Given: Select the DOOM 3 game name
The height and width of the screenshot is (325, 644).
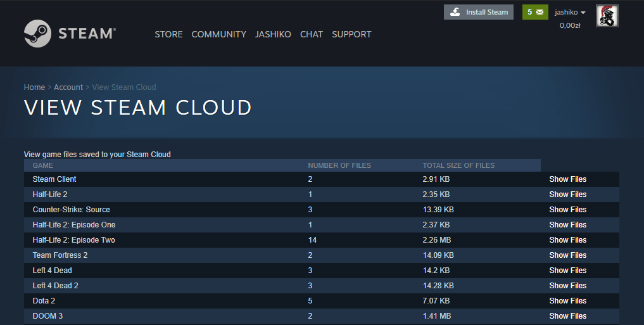Looking at the screenshot, I should click(x=47, y=316).
